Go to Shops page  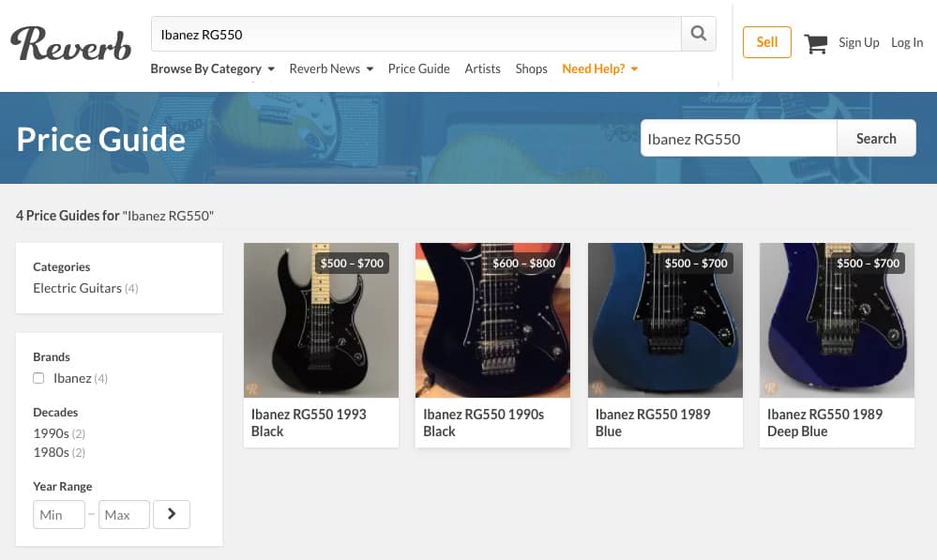531,68
